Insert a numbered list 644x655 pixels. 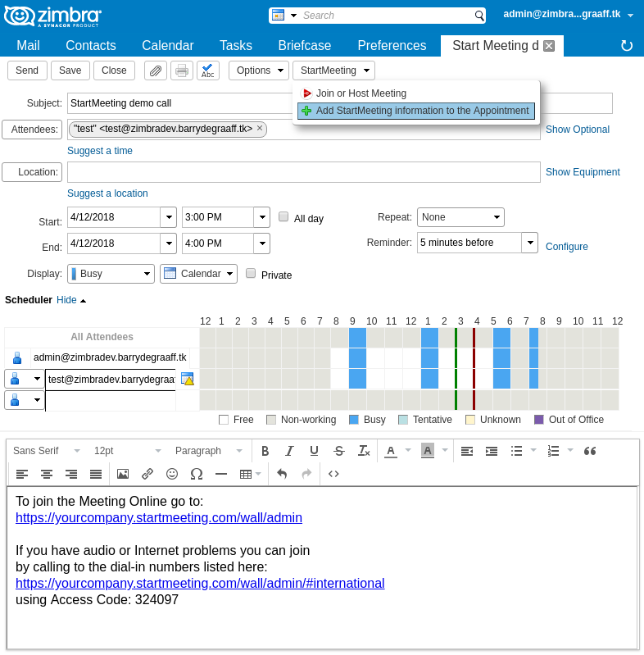point(553,451)
